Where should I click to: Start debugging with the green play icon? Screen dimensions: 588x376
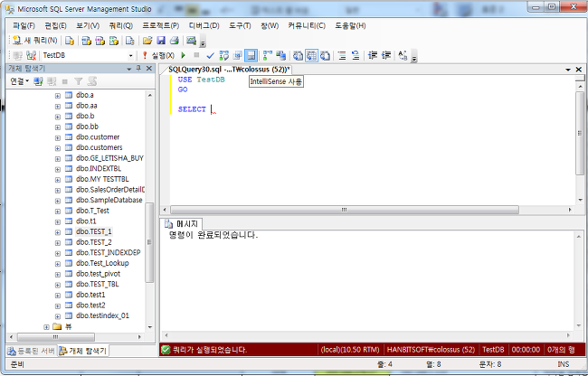tap(184, 55)
